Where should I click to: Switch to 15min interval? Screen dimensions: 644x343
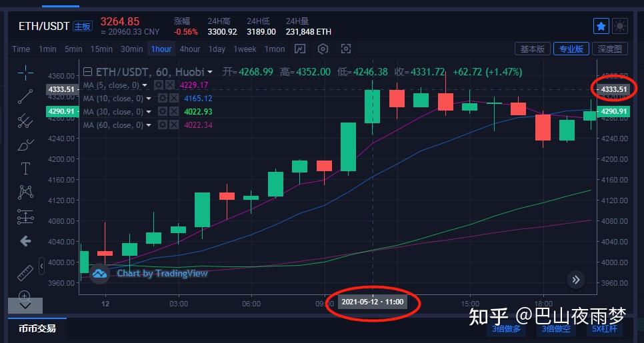[x=101, y=49]
